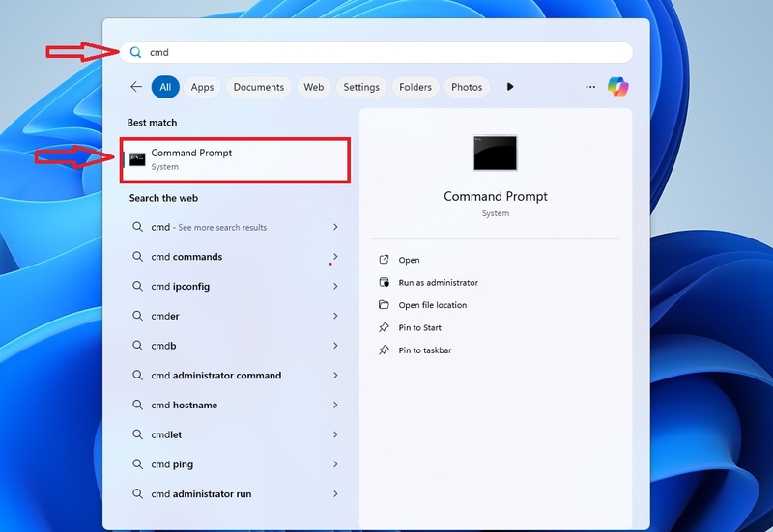Click search icon beside cmdlet
The image size is (773, 532).
[x=137, y=434]
